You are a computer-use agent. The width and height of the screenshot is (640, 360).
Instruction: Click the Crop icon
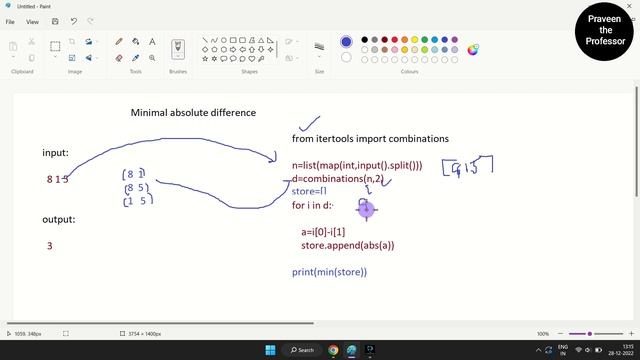[72, 42]
